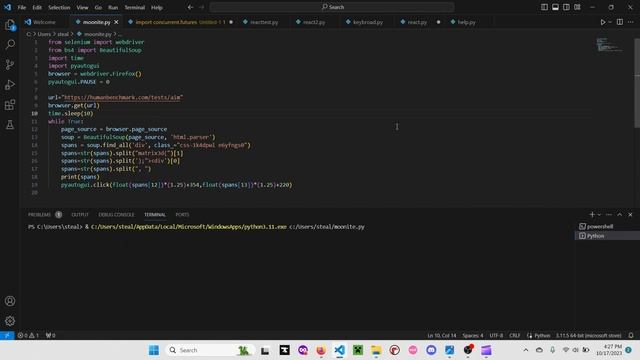Viewport: 640px width, 360px height.
Task: Go back with the navigation arrow
Action: pyautogui.click(x=190, y=7)
